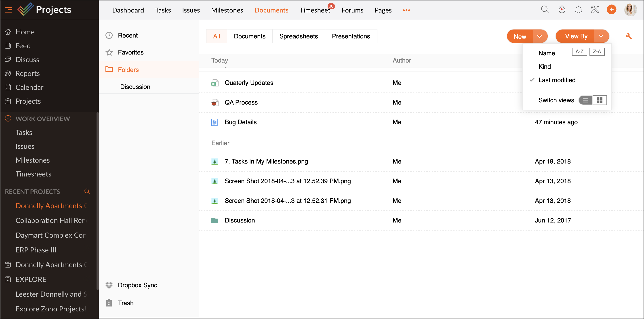Open the setup tools icon
This screenshot has width=644, height=319.
click(595, 10)
